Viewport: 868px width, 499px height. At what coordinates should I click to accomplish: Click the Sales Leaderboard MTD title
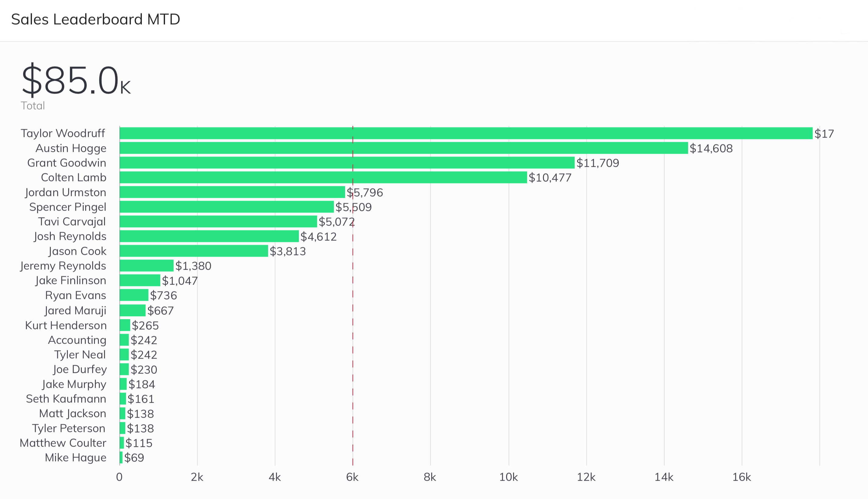[96, 19]
